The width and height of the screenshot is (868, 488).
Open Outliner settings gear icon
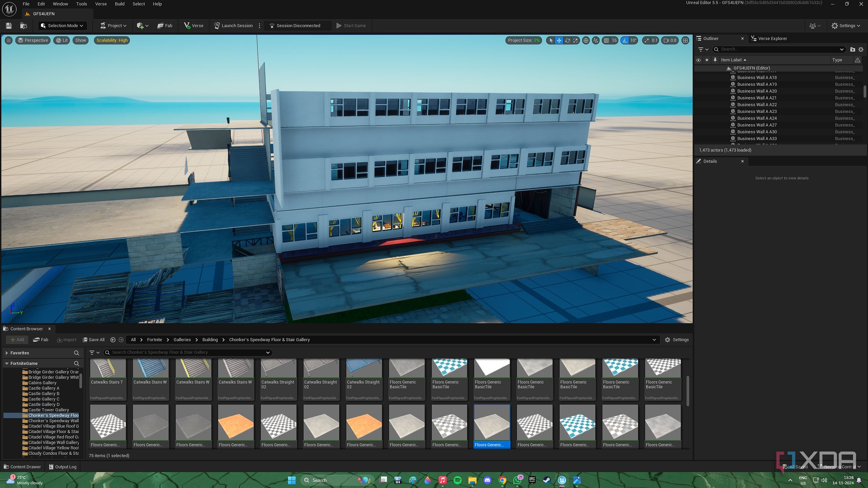[861, 50]
